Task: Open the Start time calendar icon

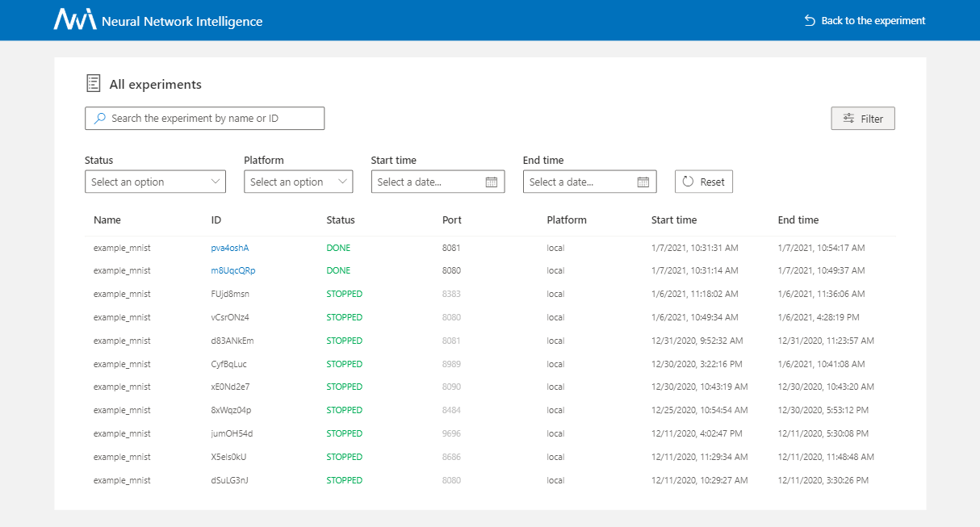Action: click(492, 181)
